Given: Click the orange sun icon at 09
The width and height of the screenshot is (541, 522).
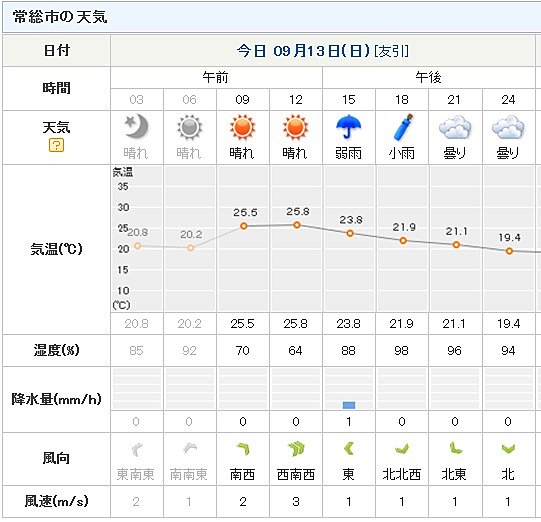Looking at the screenshot, I should coord(243,128).
